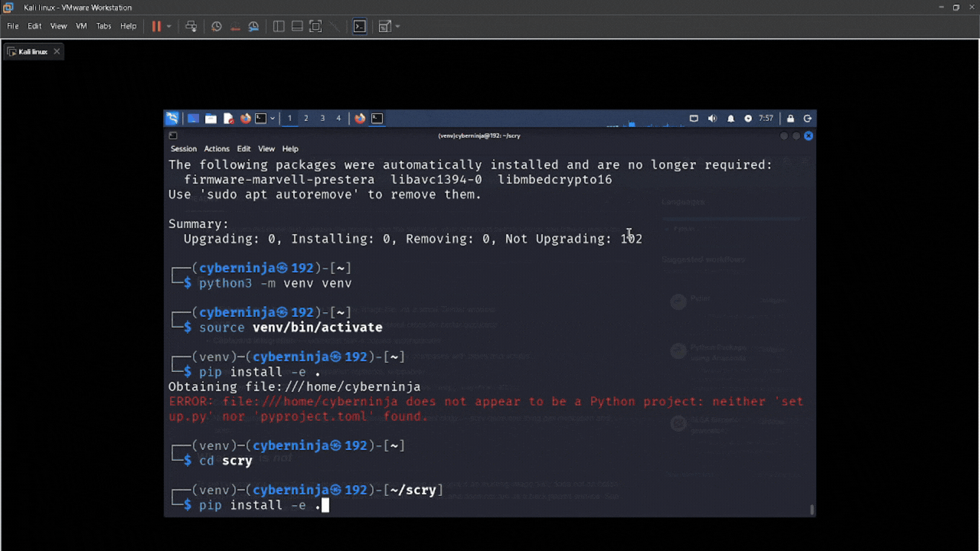This screenshot has height=551, width=980.
Task: Click VMware stretch guest display icon
Action: pyautogui.click(x=384, y=26)
